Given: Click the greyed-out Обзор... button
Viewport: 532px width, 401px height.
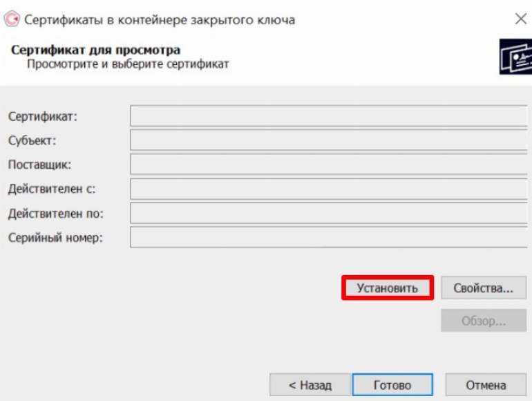Looking at the screenshot, I should [484, 321].
